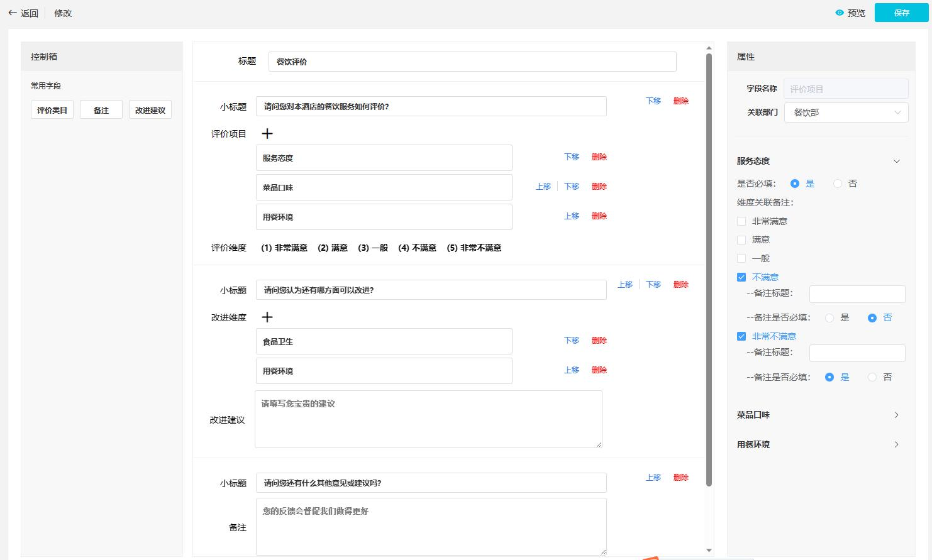Image resolution: width=932 pixels, height=560 pixels.
Task: Add the 改进建议 field from 控制箱
Action: 150,110
